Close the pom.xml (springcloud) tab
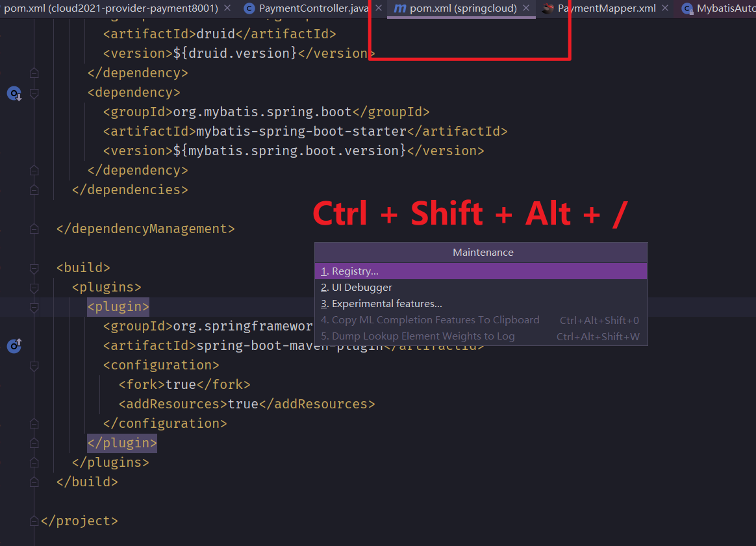 [x=526, y=8]
